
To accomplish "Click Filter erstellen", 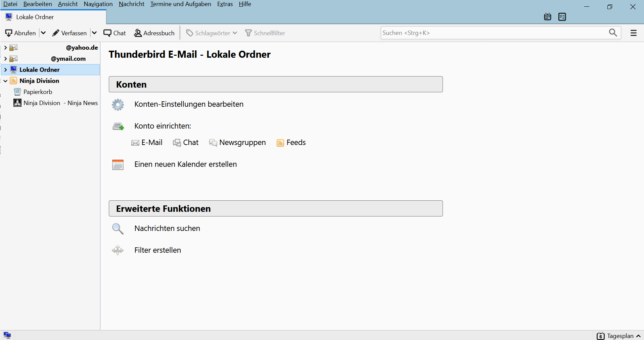I will coord(157,250).
